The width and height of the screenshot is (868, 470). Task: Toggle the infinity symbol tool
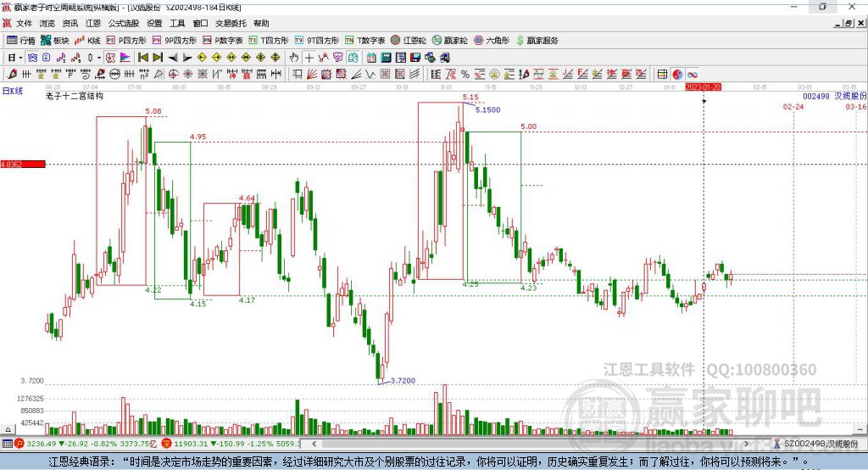[x=692, y=74]
